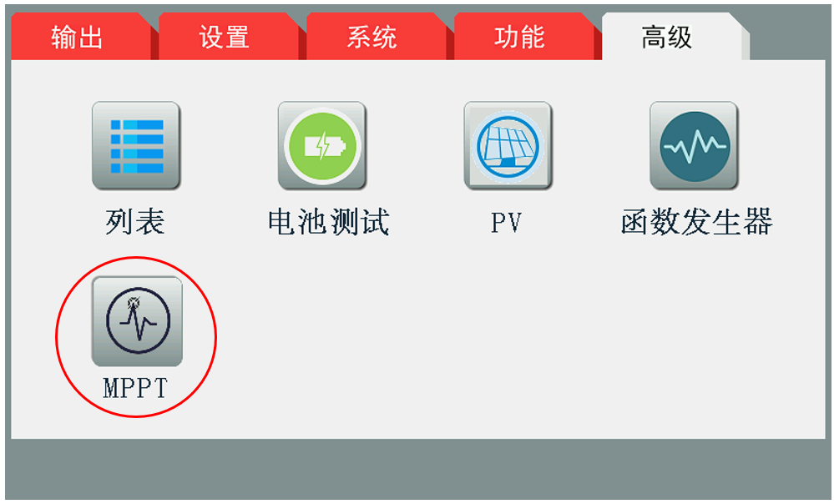Click the gray area right of 高级 tab
Screen dimensions: 834x504
click(x=789, y=34)
